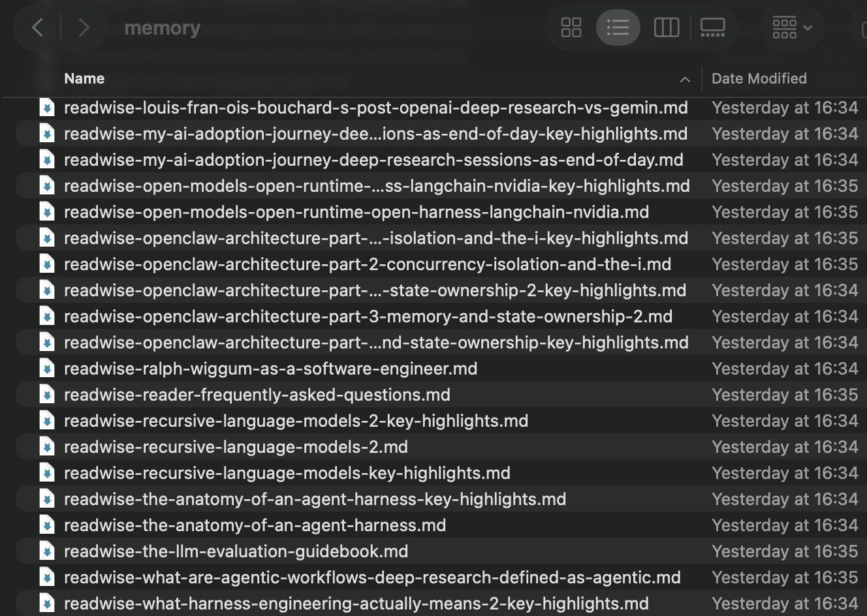Switch to gallery view

point(713,27)
